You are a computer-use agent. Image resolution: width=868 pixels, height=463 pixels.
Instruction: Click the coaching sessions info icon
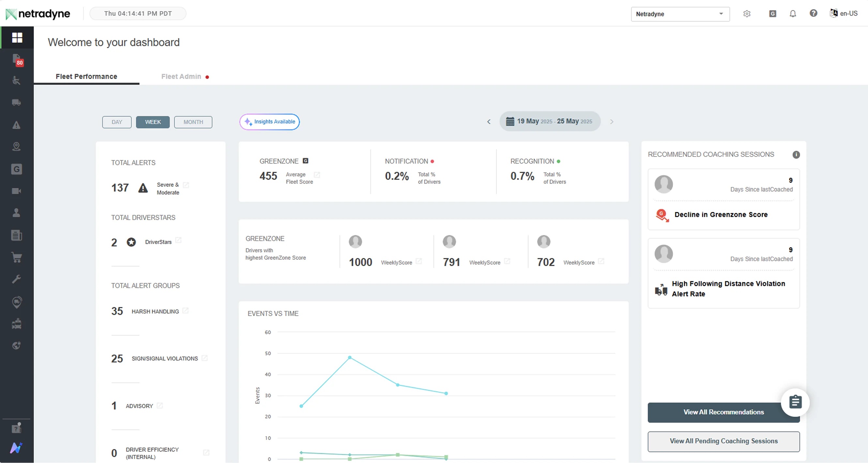796,155
